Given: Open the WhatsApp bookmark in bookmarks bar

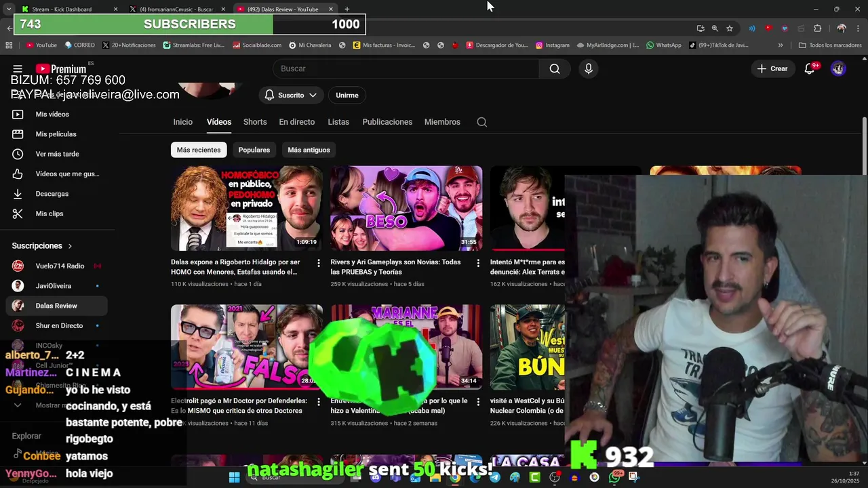Looking at the screenshot, I should click(663, 45).
